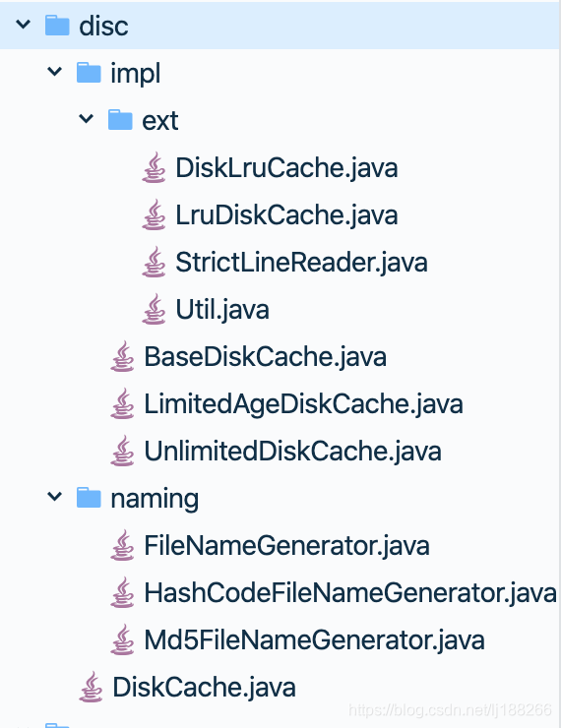561x728 pixels.
Task: Click Java icon beside UnlimitedDiskCache.java
Action: (122, 451)
